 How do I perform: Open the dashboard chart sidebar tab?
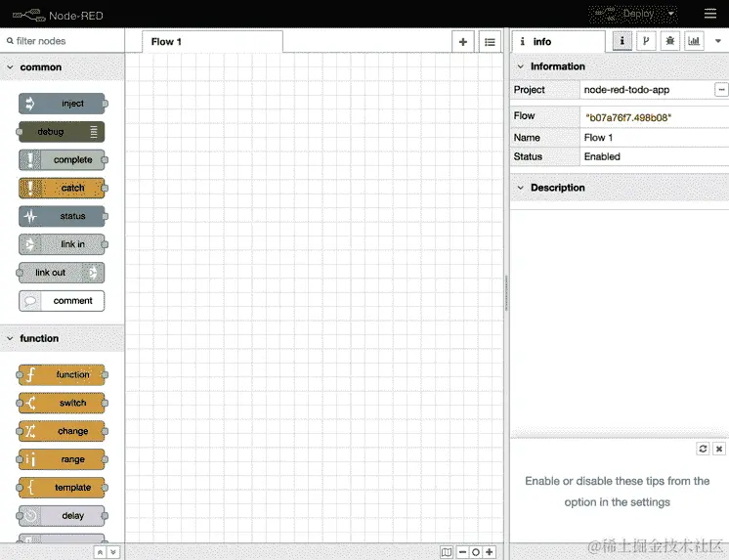point(694,41)
